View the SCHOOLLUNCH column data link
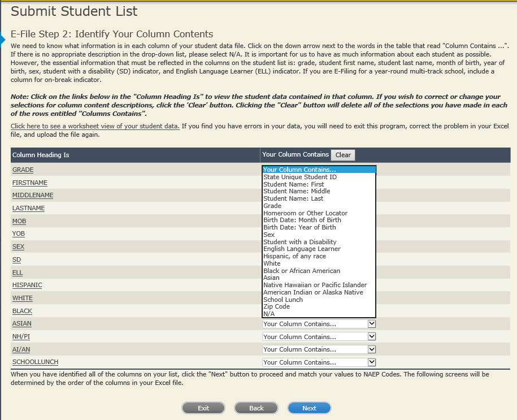The image size is (517, 420). 35,362
